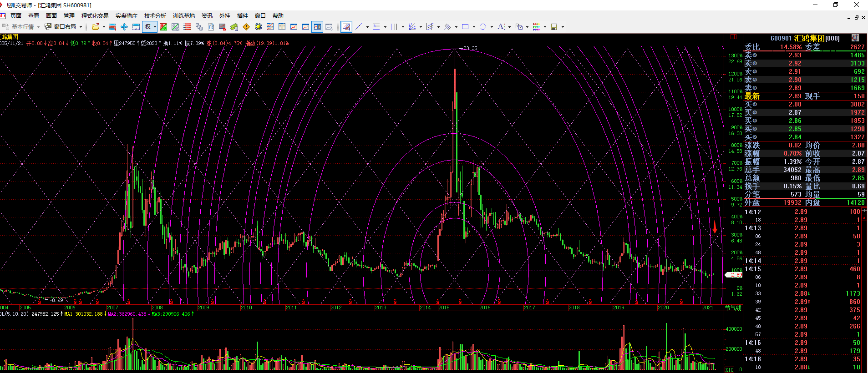Image resolution: width=868 pixels, height=373 pixels.
Task: Click the stock info icon beside 汇鸿集团(800)
Action: coord(855,38)
